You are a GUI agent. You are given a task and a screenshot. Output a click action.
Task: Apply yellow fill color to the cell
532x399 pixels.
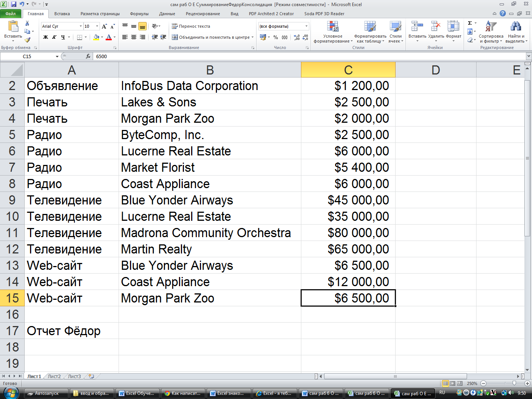click(96, 37)
